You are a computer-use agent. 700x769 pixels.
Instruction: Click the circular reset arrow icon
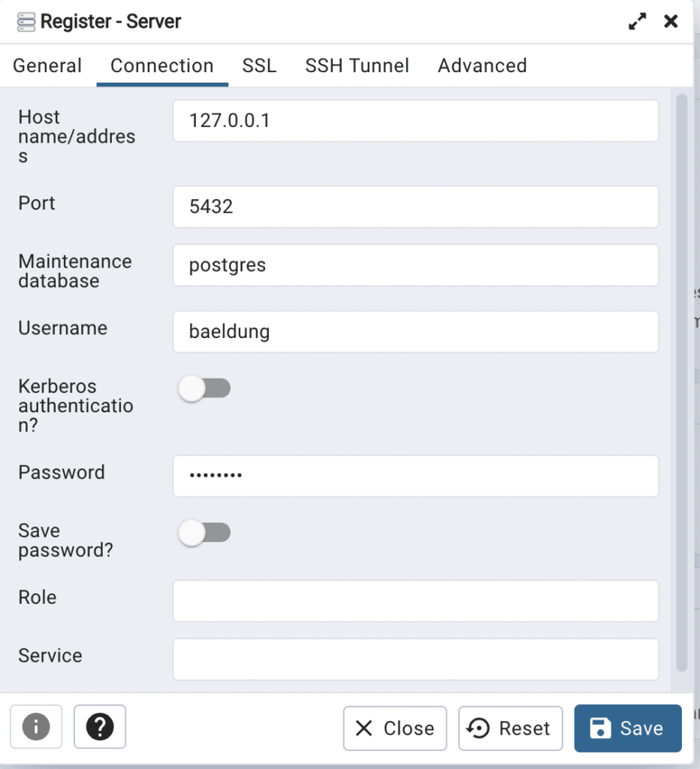(x=475, y=728)
